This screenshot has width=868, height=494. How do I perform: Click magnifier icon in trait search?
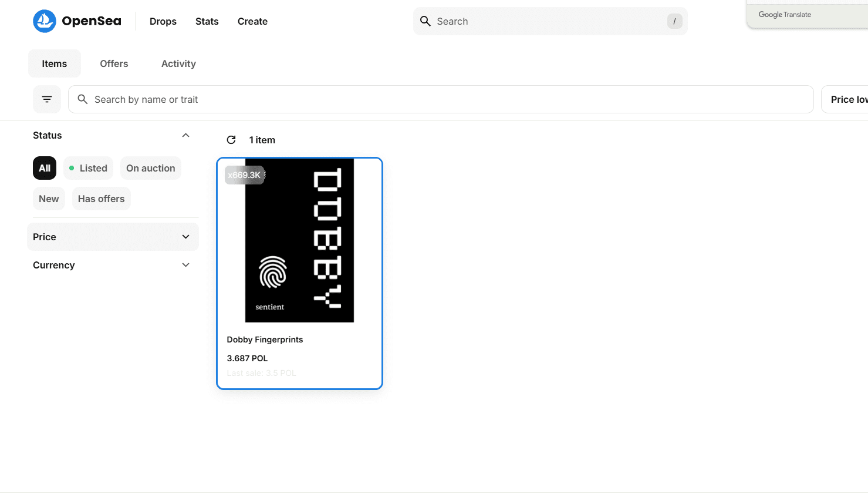(83, 99)
